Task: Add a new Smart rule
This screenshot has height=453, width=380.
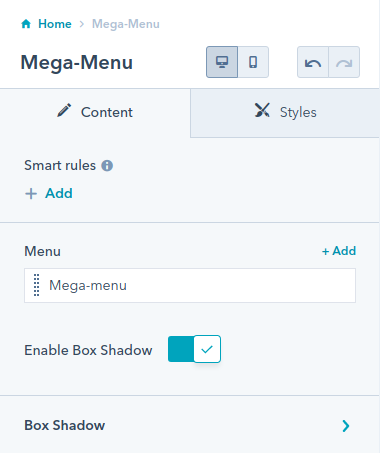Action: pos(49,193)
